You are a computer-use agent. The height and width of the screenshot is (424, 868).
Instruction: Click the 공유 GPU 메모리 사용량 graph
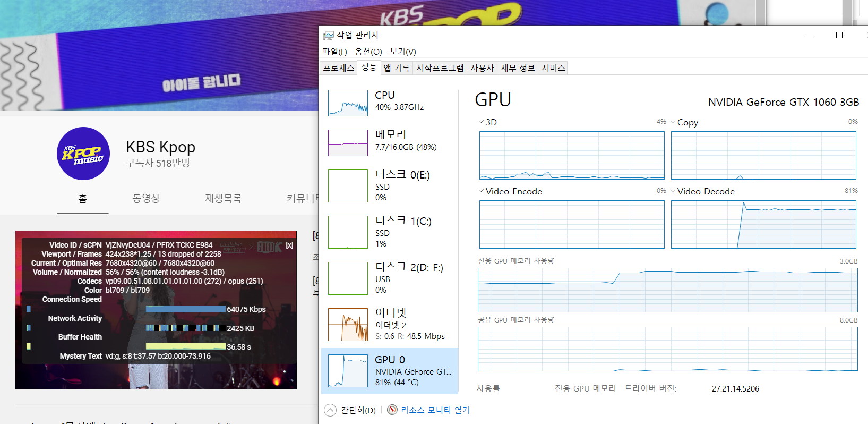668,349
